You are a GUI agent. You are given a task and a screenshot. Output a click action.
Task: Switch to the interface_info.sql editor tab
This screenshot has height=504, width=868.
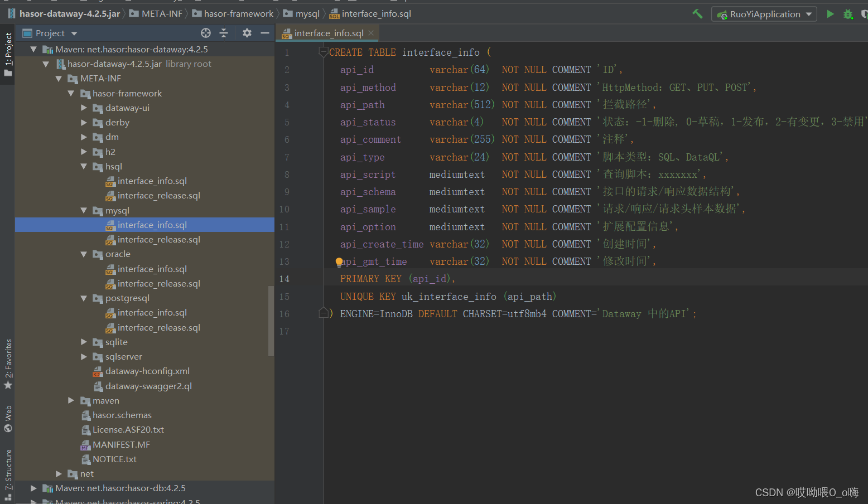[326, 33]
